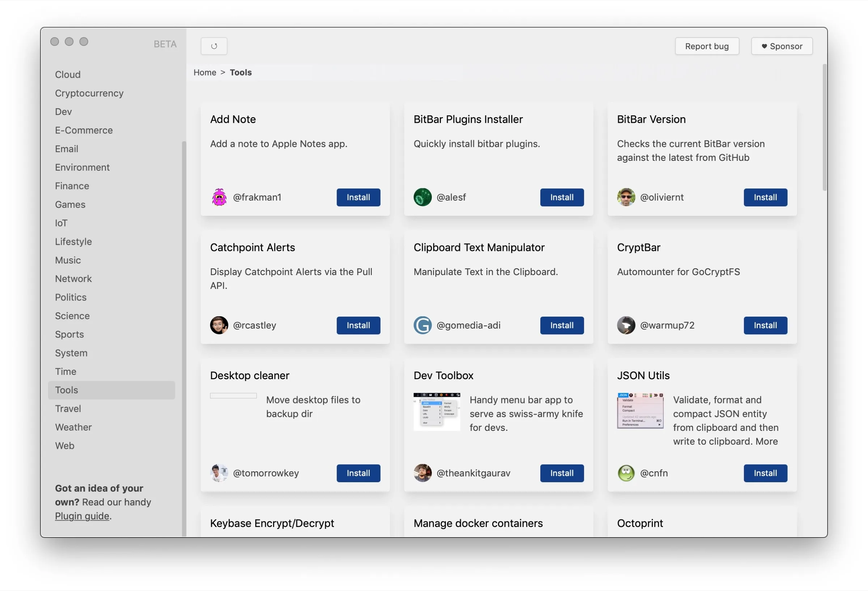Click the Plugin guide link
Image resolution: width=868 pixels, height=591 pixels.
click(81, 515)
